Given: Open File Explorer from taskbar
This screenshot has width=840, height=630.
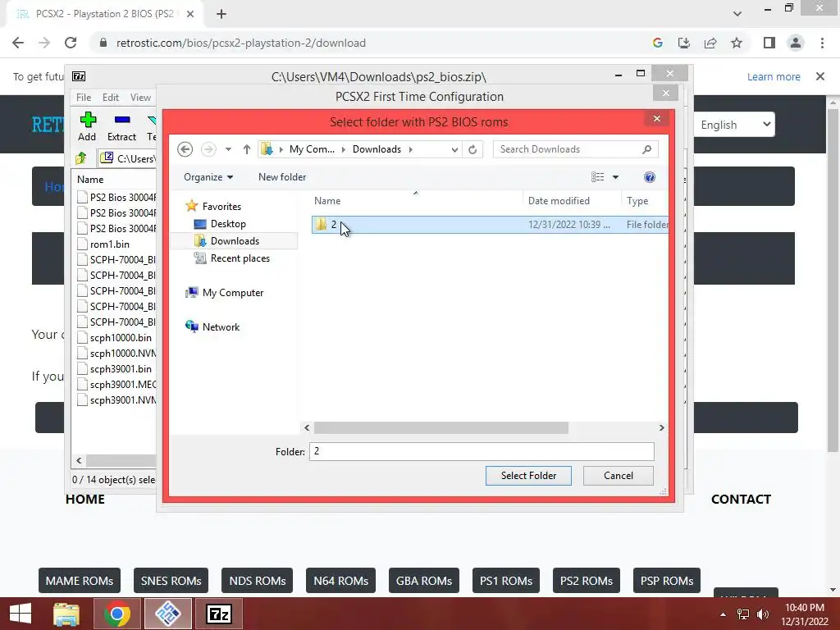Looking at the screenshot, I should pyautogui.click(x=66, y=614).
